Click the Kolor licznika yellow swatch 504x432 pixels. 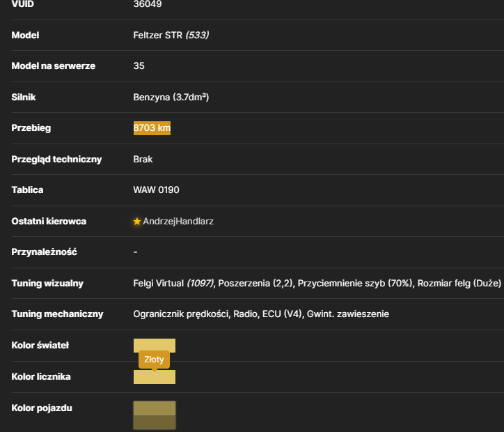coord(155,377)
